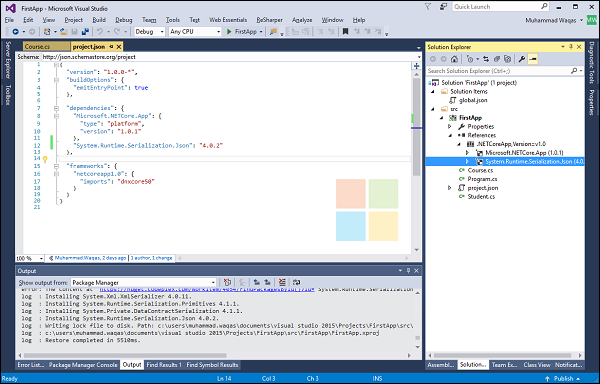The width and height of the screenshot is (600, 384).
Task: Click the feedback icon near Quick Launch
Action: (443, 7)
